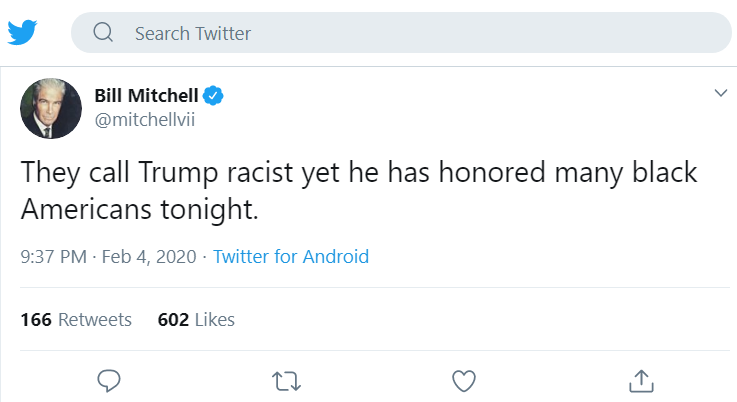View the 602 Likes list

[196, 320]
